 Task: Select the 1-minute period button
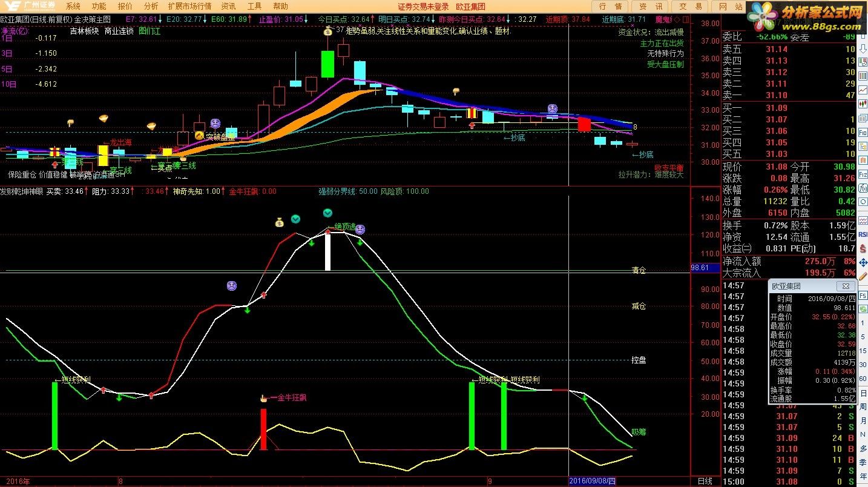point(863,323)
